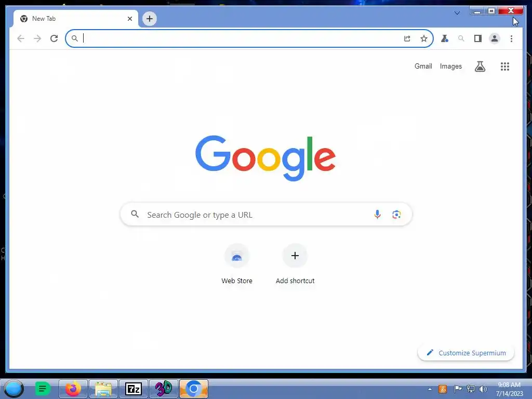Reload the current page
532x399 pixels.
coord(54,38)
